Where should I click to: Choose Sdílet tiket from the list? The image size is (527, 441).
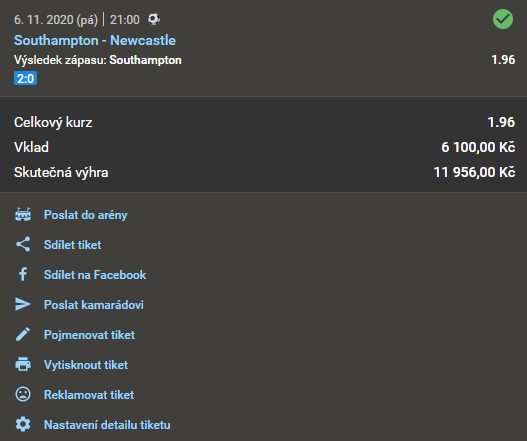click(x=72, y=245)
